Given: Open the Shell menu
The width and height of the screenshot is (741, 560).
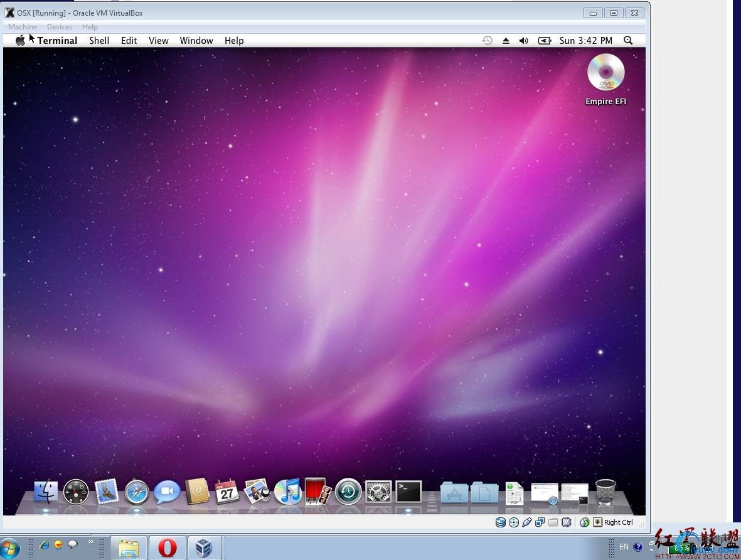Looking at the screenshot, I should click(99, 41).
